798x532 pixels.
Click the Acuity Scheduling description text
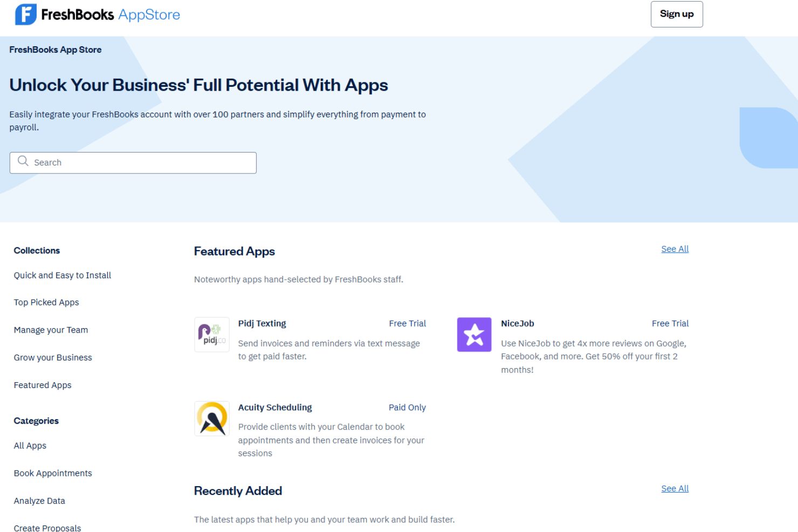pyautogui.click(x=331, y=440)
